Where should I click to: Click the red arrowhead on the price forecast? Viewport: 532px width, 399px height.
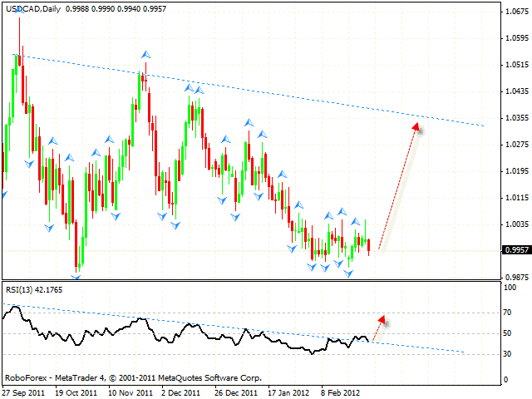coord(416,127)
